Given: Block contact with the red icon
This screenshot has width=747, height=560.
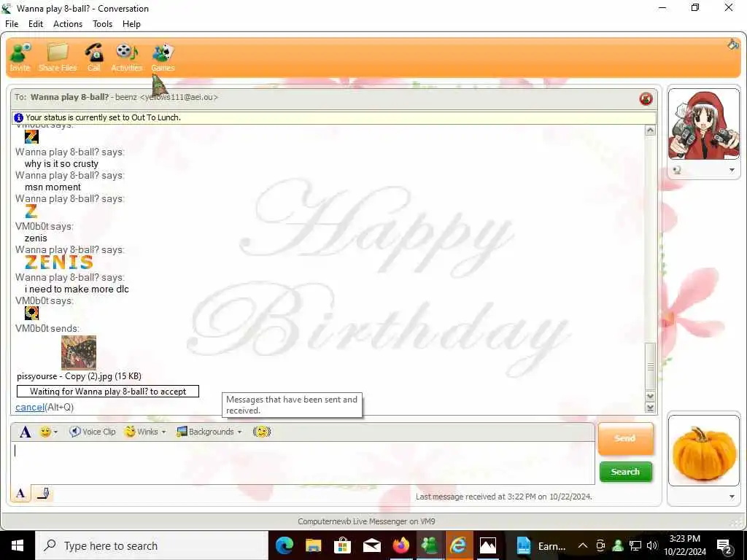Looking at the screenshot, I should [x=646, y=98].
